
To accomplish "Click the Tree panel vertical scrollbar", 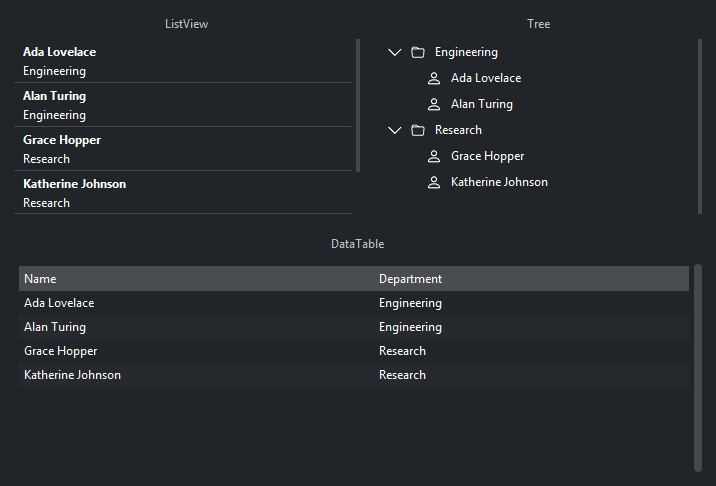I will click(x=700, y=126).
